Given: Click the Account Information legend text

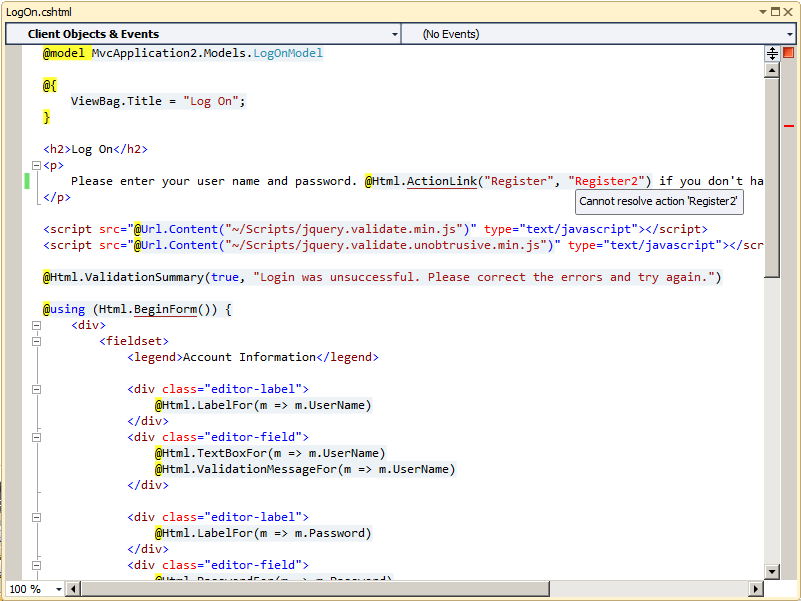Looking at the screenshot, I should coord(249,357).
